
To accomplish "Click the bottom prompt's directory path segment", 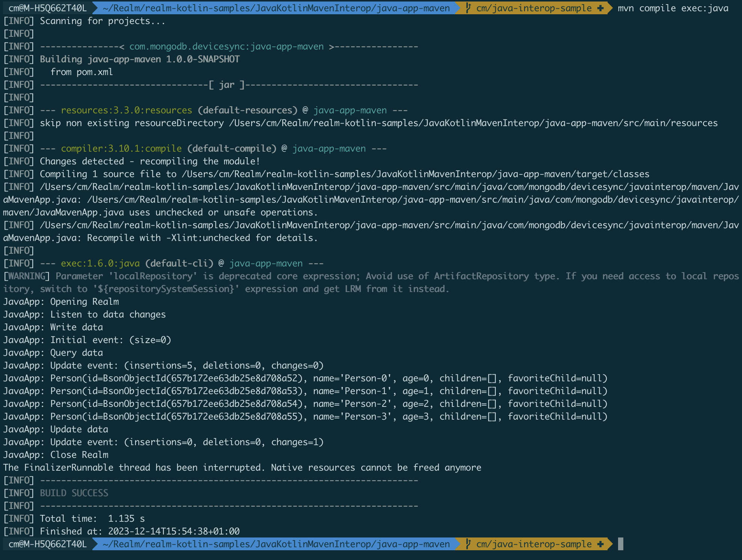I will (x=276, y=544).
